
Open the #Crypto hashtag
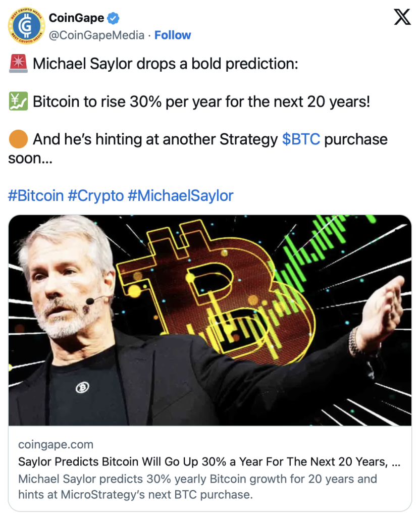(95, 195)
